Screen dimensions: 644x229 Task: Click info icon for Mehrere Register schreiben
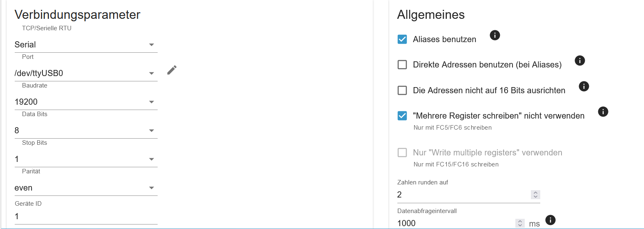click(x=603, y=112)
